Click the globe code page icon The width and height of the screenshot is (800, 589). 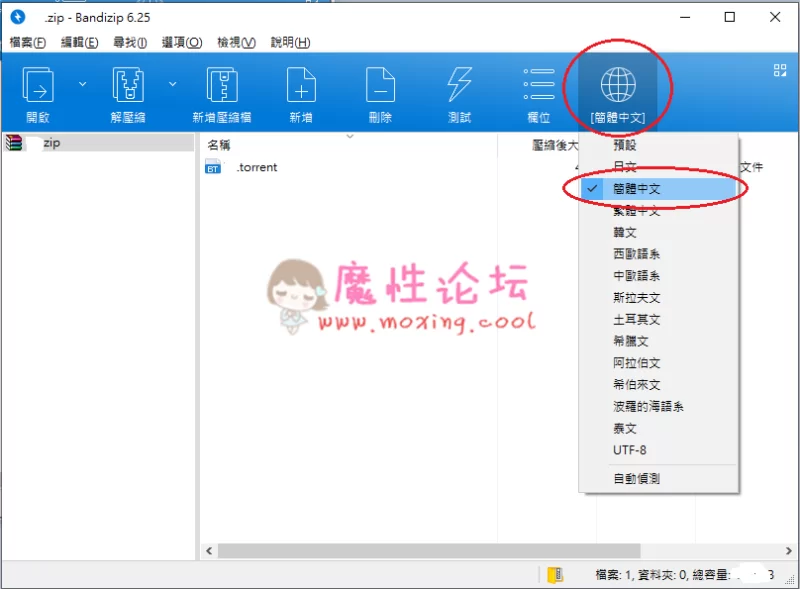pyautogui.click(x=617, y=86)
